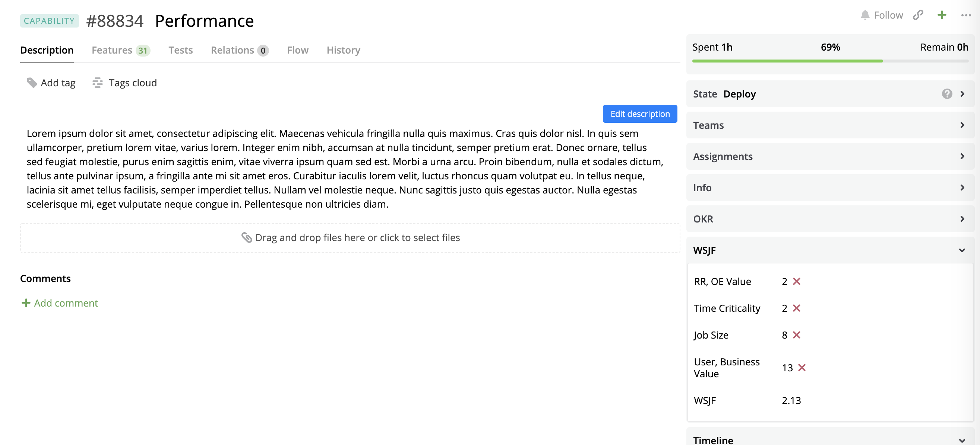This screenshot has height=445, width=980.
Task: Open the History tab
Action: pos(343,50)
